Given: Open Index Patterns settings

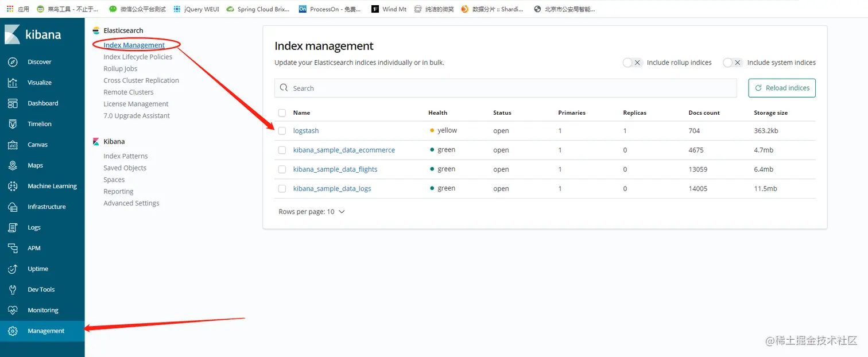Looking at the screenshot, I should click(x=126, y=156).
